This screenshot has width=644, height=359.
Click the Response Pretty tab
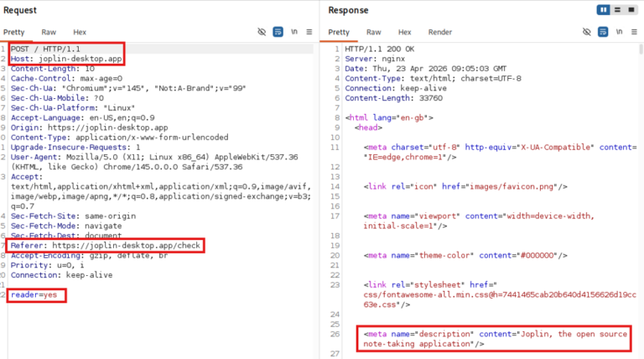click(x=339, y=32)
